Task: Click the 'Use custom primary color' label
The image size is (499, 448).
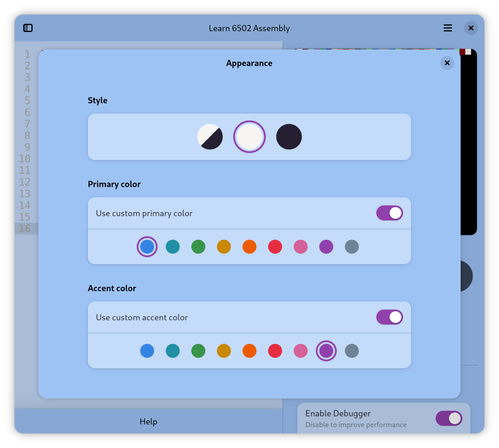Action: click(x=144, y=213)
